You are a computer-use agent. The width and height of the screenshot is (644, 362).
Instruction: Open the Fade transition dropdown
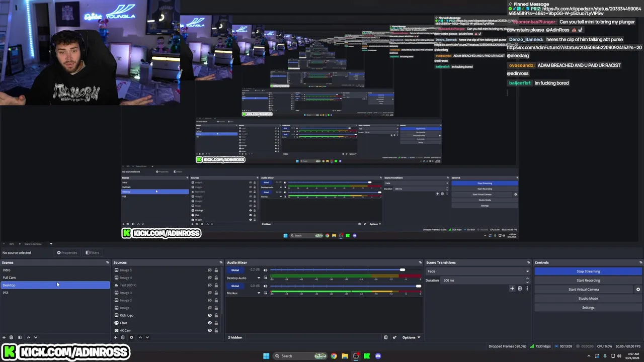point(478,271)
